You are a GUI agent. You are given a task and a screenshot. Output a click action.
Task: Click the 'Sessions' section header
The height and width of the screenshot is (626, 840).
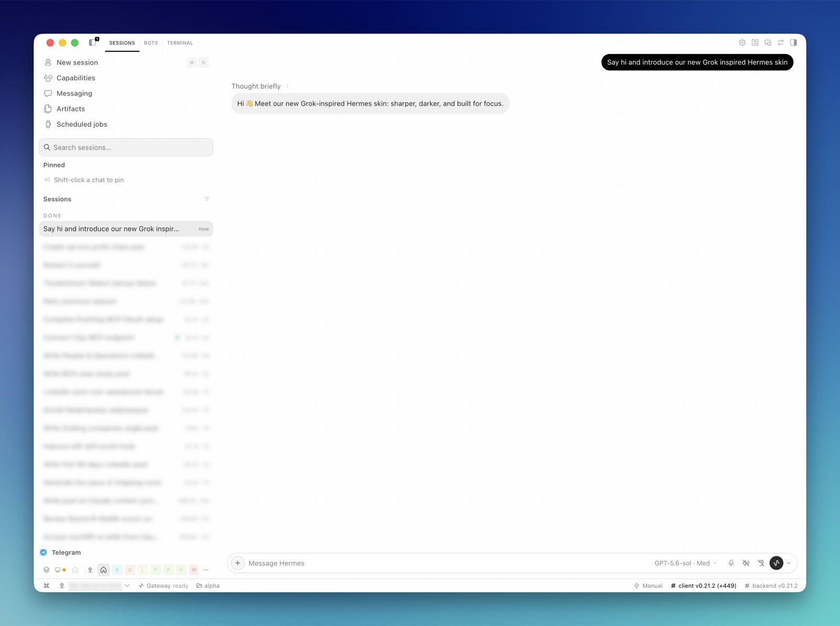[x=57, y=199]
